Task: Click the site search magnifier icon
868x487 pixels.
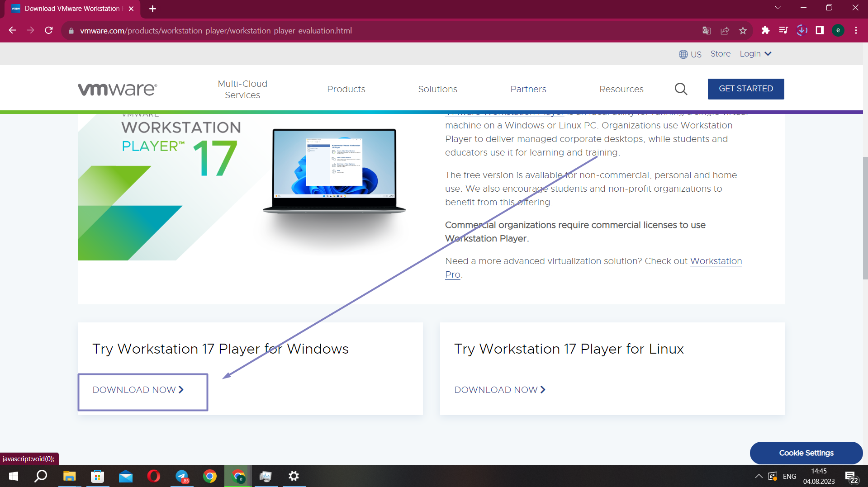Action: pyautogui.click(x=681, y=89)
